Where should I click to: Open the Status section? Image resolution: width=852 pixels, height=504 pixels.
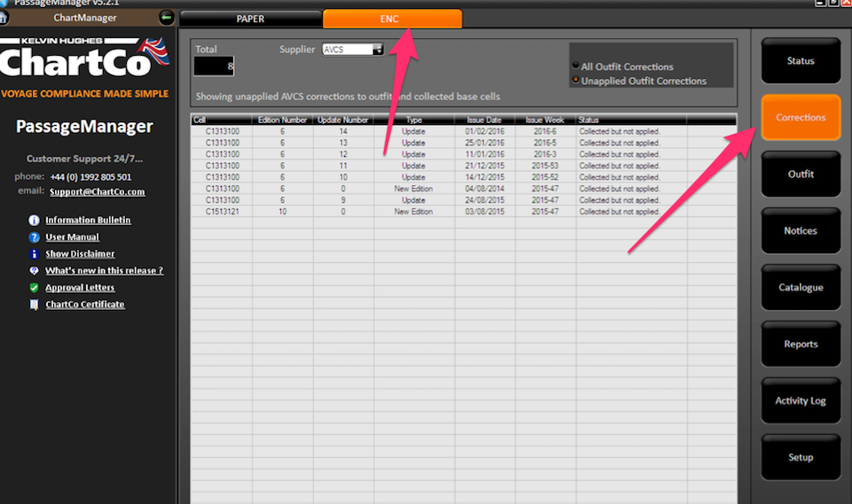tap(801, 61)
